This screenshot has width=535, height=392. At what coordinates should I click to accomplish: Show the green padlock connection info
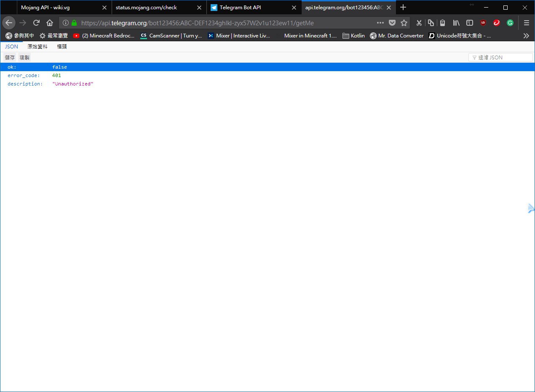tap(75, 23)
